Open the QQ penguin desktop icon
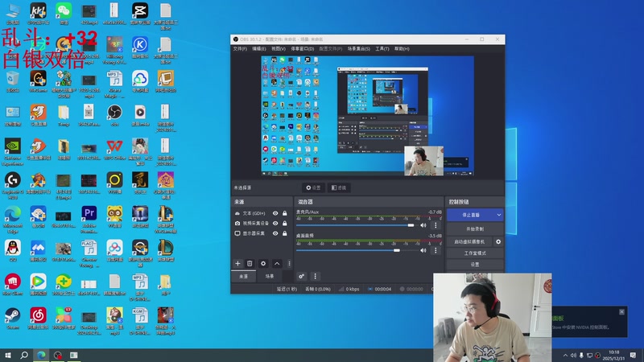Image resolution: width=644 pixels, height=362 pixels. coord(12,251)
